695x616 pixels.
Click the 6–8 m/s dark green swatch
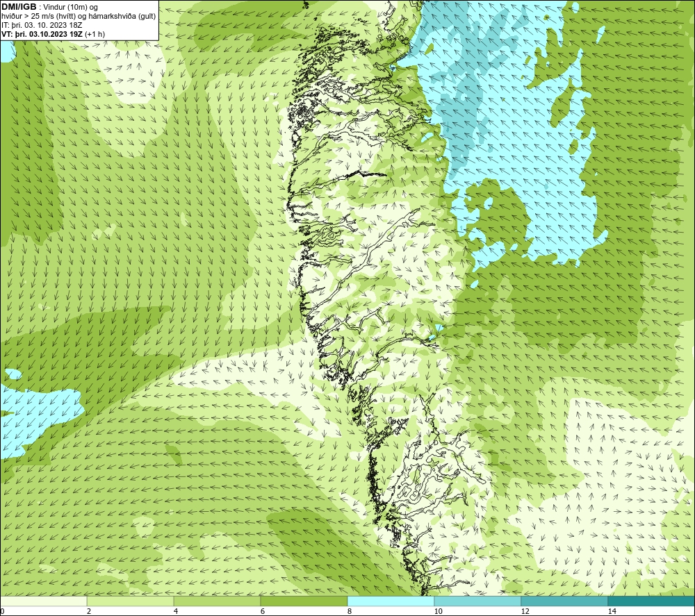(304, 601)
